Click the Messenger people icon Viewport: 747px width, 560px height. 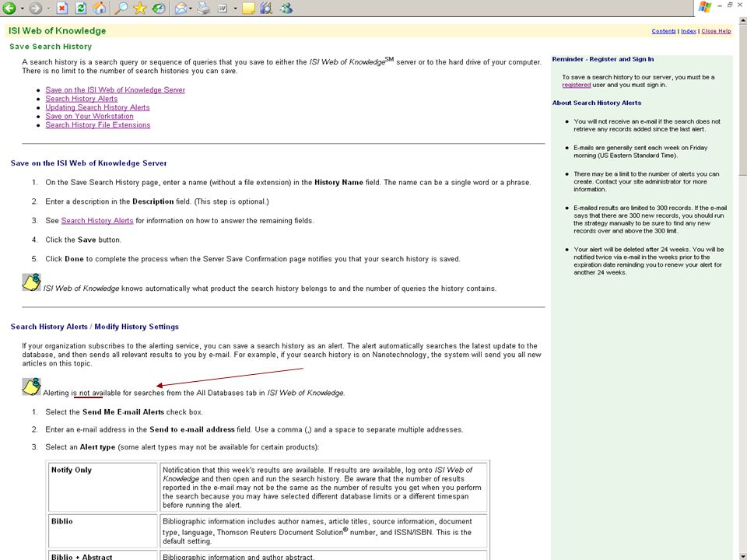pos(286,8)
